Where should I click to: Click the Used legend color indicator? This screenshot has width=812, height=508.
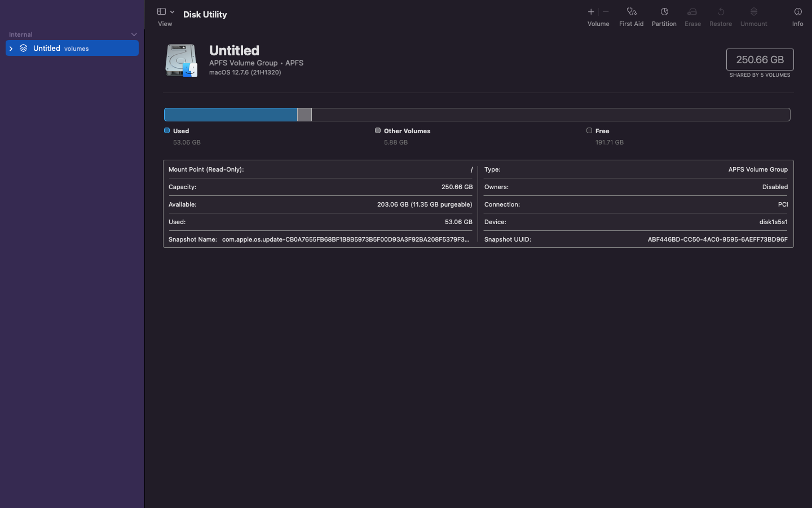pyautogui.click(x=167, y=130)
